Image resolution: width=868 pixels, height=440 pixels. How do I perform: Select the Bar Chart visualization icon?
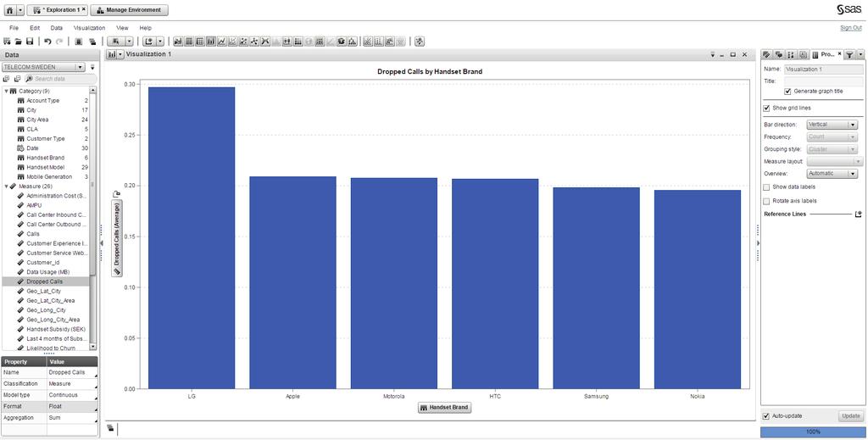210,42
